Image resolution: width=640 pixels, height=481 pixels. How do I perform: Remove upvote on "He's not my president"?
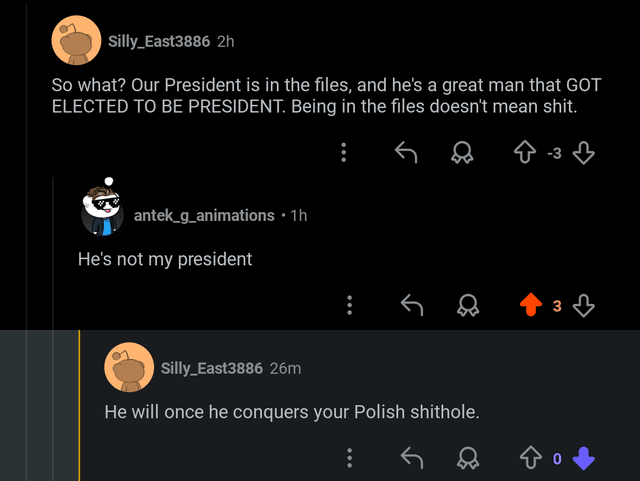coord(528,305)
